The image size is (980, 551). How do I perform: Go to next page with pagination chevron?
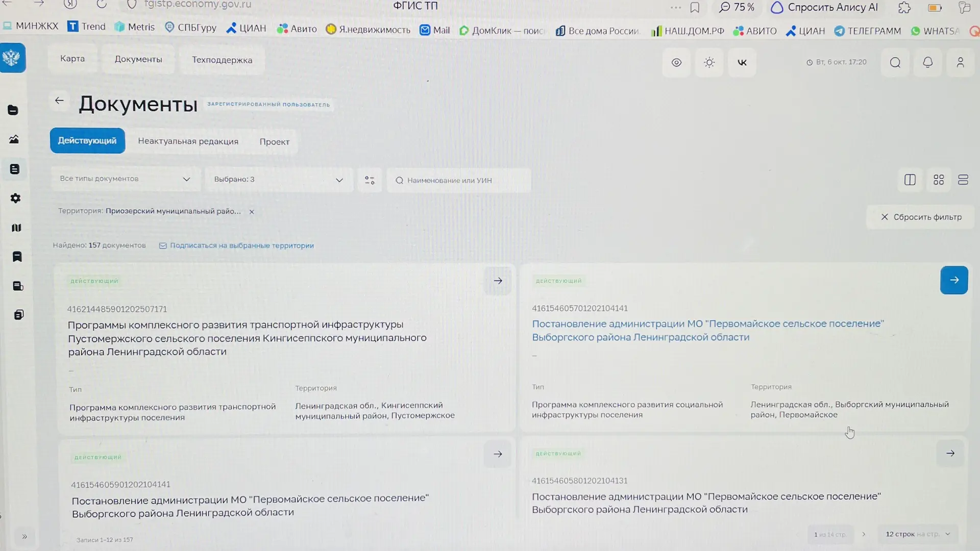pos(864,534)
